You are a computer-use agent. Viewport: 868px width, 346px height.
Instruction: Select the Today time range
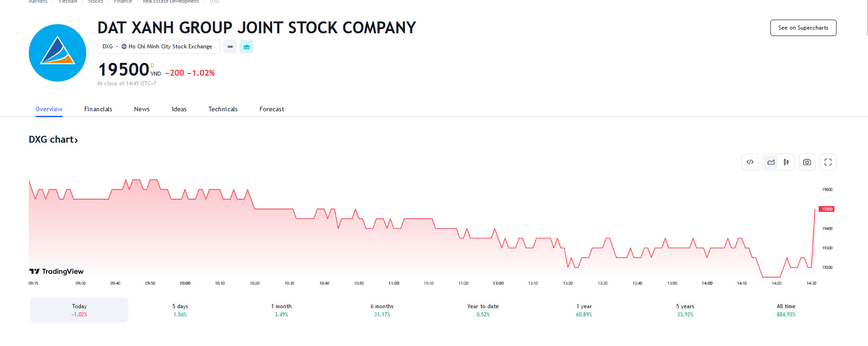[79, 310]
